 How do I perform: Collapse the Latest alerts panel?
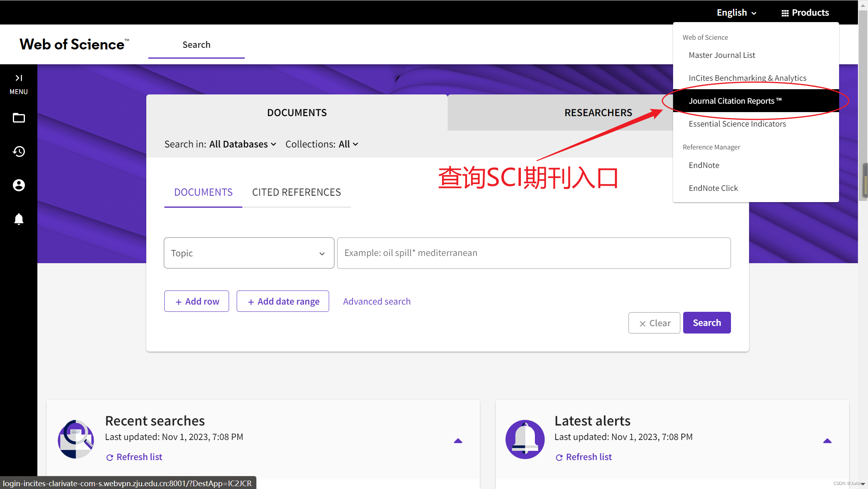click(827, 441)
